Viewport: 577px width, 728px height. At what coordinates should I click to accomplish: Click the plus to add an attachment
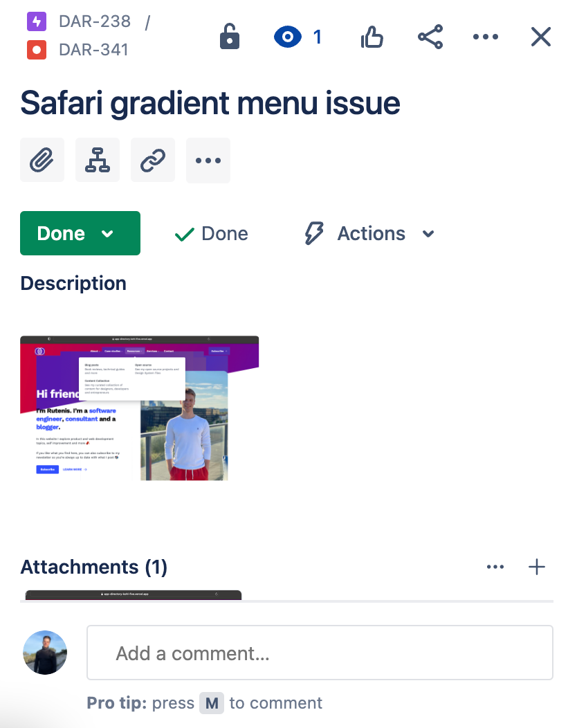tap(536, 567)
